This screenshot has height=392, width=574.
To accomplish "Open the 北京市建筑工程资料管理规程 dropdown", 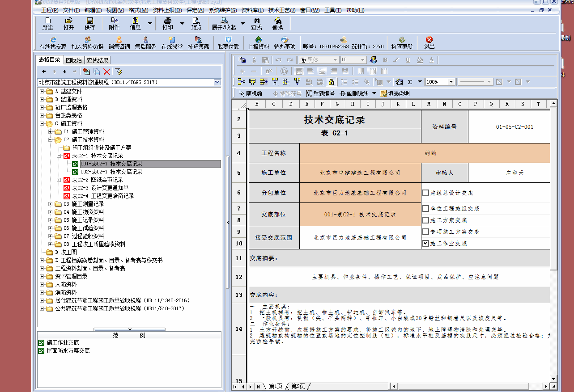I will point(217,82).
